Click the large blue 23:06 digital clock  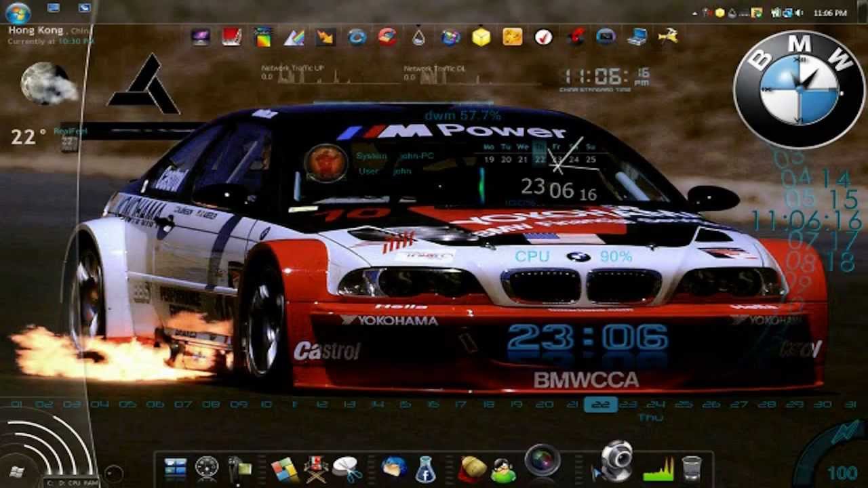tap(587, 337)
